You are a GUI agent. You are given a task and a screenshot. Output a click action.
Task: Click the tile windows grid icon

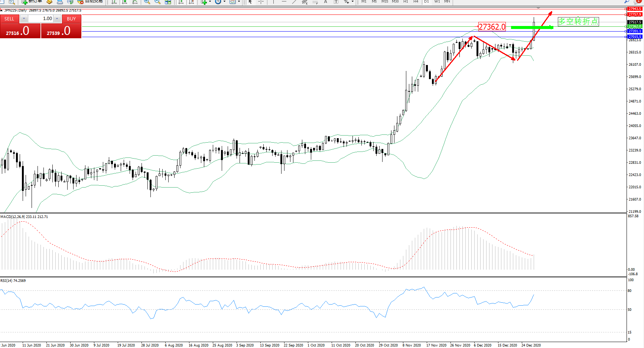click(168, 2)
